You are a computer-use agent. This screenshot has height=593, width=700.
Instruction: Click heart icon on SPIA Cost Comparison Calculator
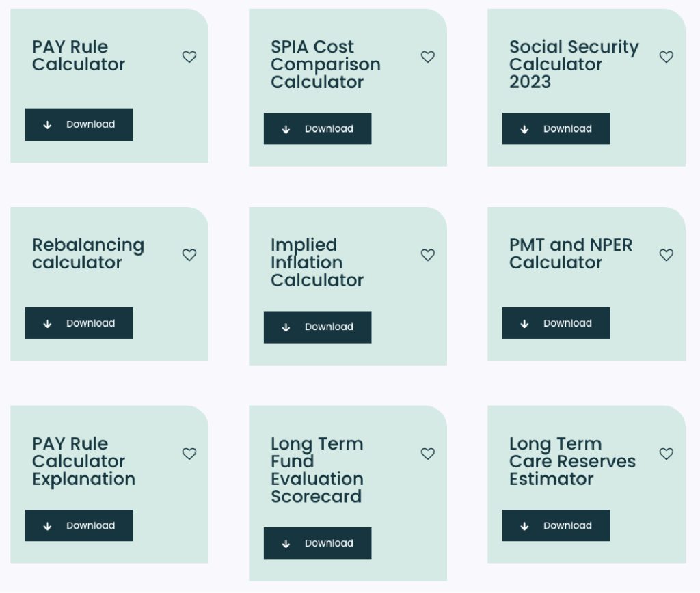[x=428, y=57]
